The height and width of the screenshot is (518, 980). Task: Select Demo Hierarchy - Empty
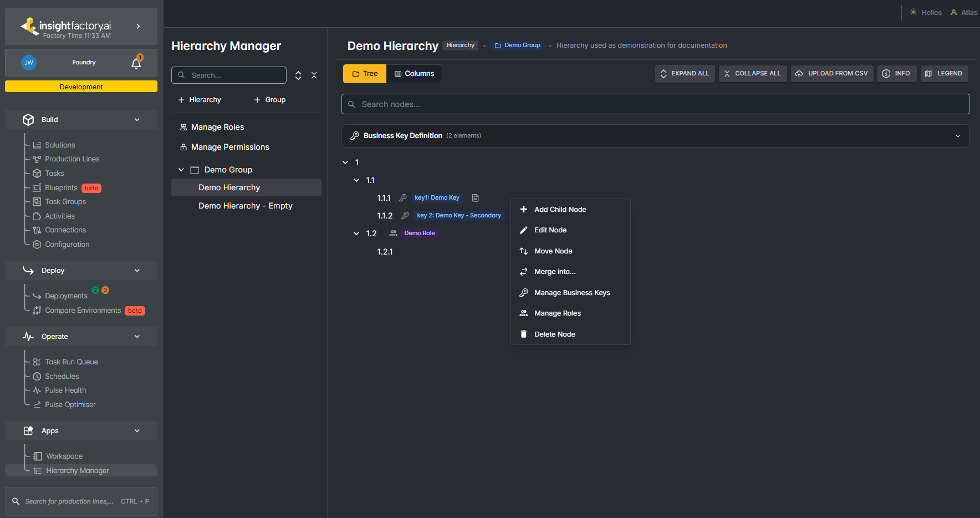(x=246, y=206)
